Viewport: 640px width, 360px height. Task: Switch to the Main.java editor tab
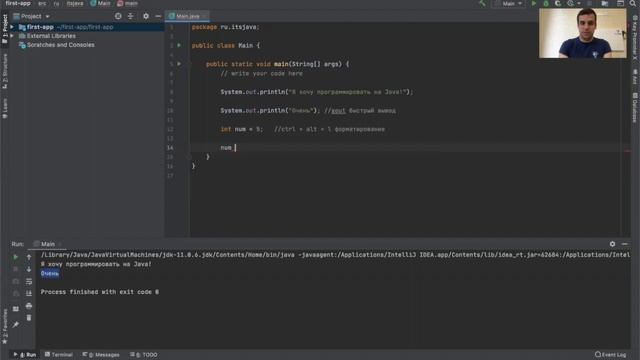187,16
